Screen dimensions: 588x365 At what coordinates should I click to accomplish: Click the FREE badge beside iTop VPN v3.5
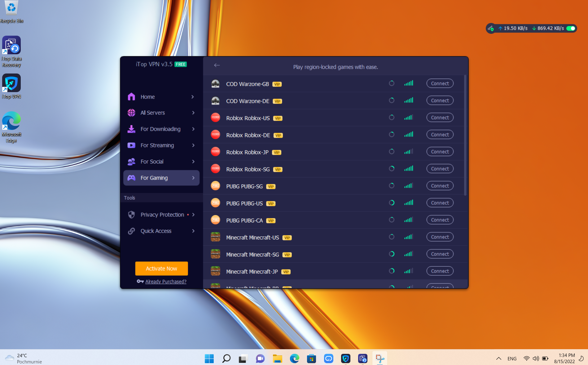coord(181,65)
